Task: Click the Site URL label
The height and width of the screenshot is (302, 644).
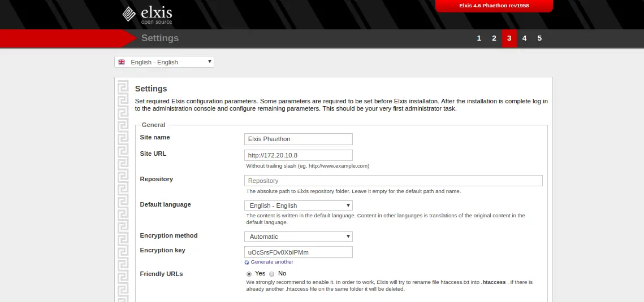Action: tap(153, 154)
